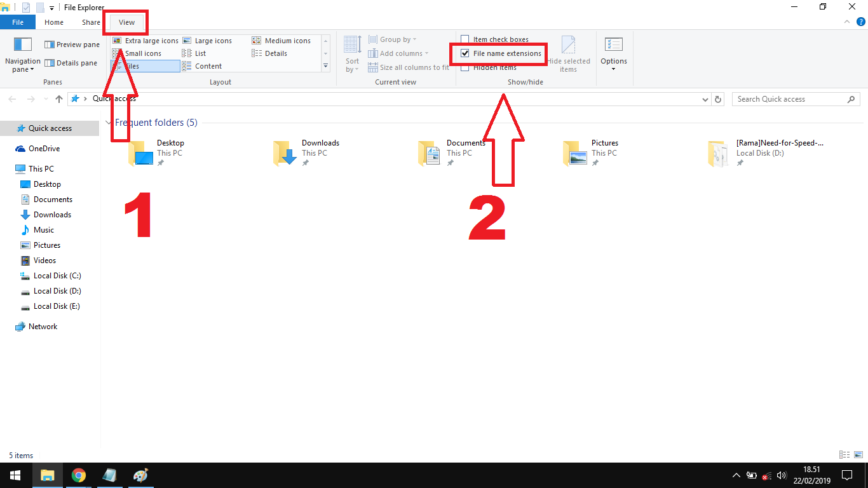
Task: Open the volume control in tray
Action: [x=782, y=475]
